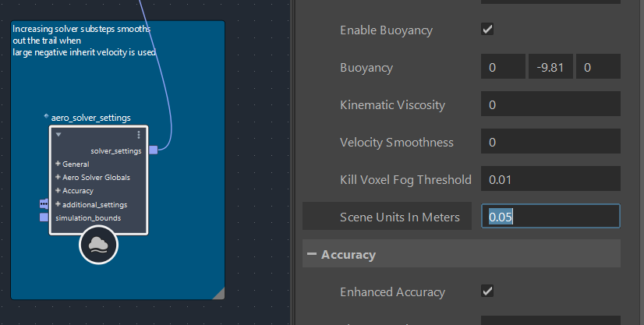This screenshot has width=644, height=325.
Task: Expand additional_settings on the node
Action: tap(58, 204)
